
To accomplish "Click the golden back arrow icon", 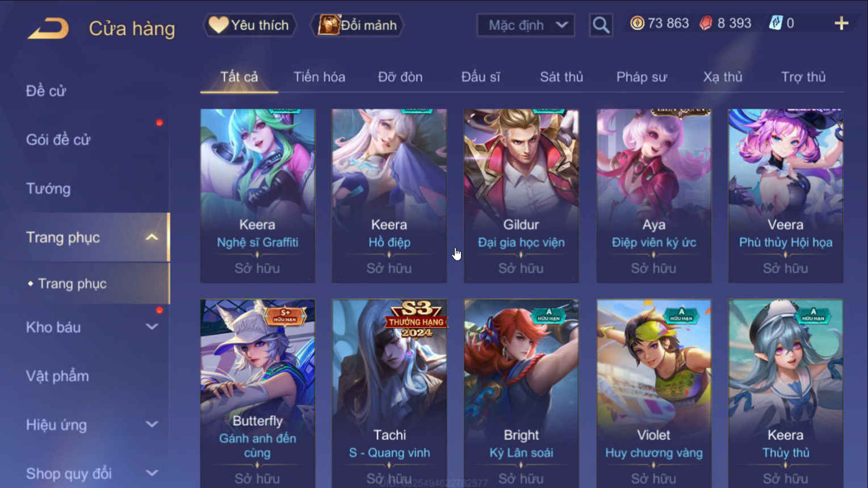I will tap(48, 28).
